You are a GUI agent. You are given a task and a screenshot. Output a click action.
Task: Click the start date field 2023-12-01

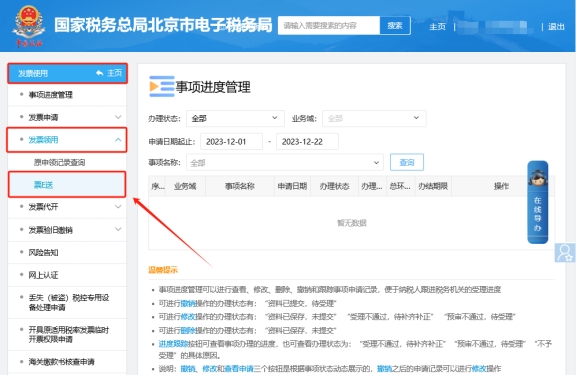point(231,142)
